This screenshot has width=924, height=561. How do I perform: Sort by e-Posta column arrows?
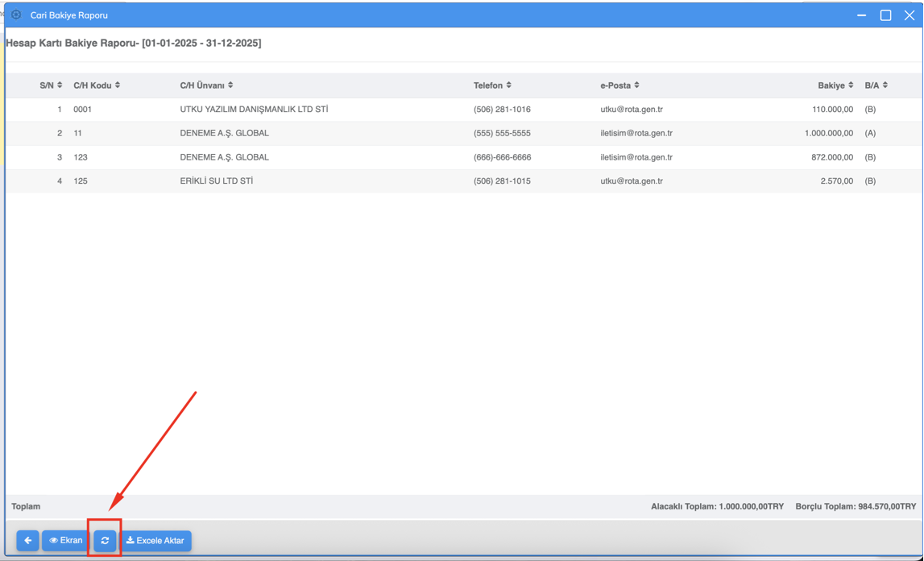[636, 85]
